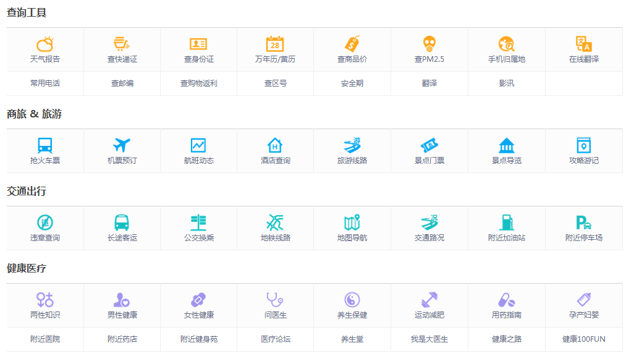This screenshot has height=364, width=626.
Task: Click the PM2.5 gas mask icon
Action: pyautogui.click(x=429, y=44)
